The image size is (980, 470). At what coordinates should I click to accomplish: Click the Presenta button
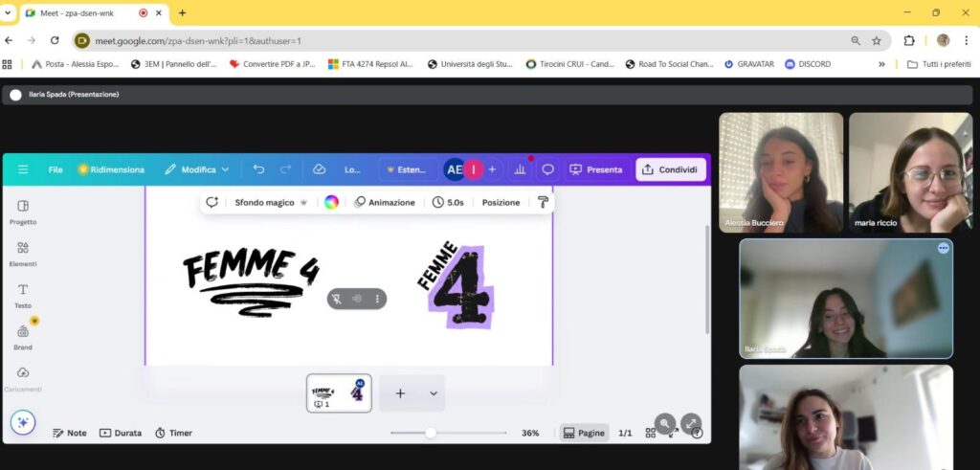tap(596, 169)
